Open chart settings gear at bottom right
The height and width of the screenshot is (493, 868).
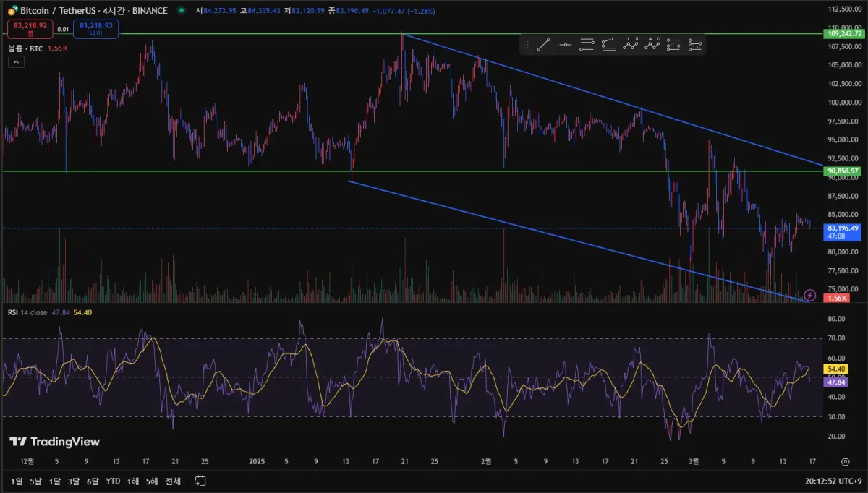tap(845, 460)
